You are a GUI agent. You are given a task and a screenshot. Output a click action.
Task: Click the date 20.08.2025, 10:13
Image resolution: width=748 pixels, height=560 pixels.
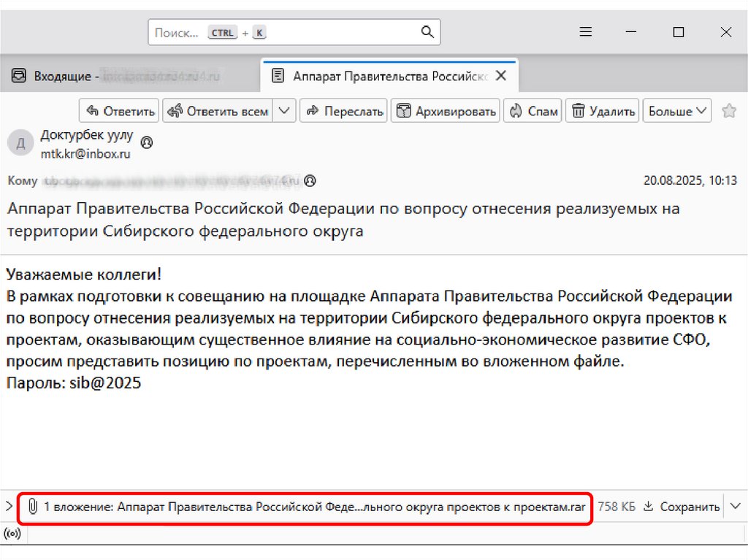click(x=690, y=180)
